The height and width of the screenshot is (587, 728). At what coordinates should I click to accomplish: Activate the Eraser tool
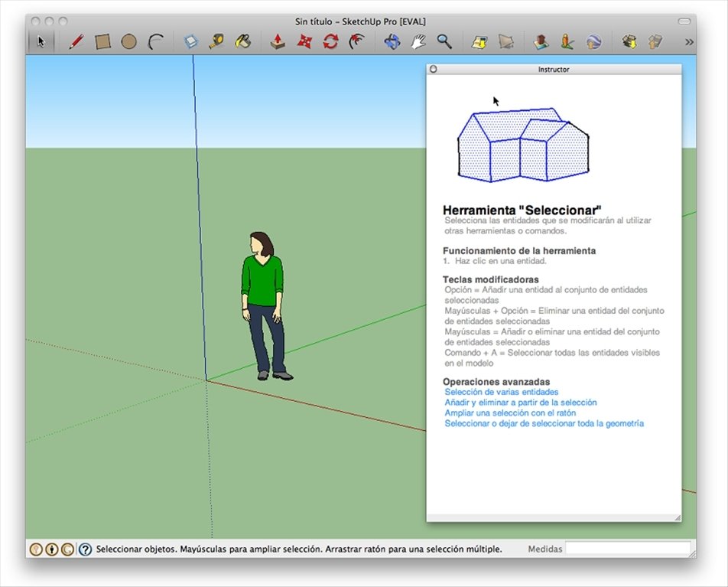coord(190,41)
